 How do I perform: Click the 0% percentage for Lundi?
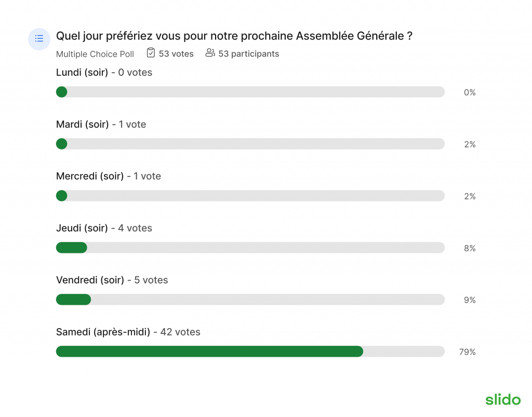[x=470, y=92]
